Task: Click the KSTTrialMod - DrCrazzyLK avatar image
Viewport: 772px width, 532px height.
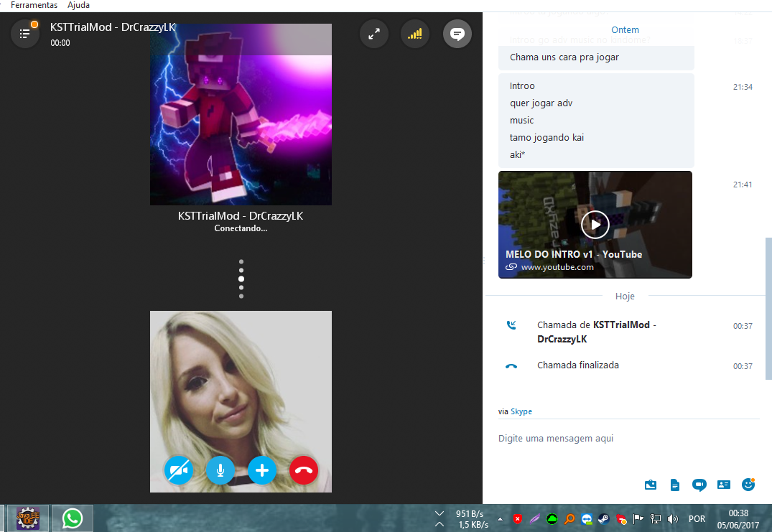Action: (x=241, y=114)
